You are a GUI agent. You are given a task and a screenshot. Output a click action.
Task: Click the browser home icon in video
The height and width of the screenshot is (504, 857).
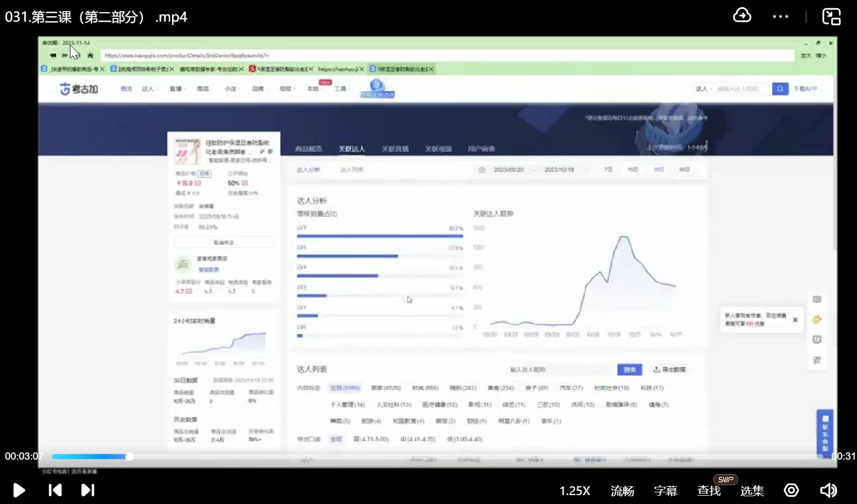click(x=90, y=55)
